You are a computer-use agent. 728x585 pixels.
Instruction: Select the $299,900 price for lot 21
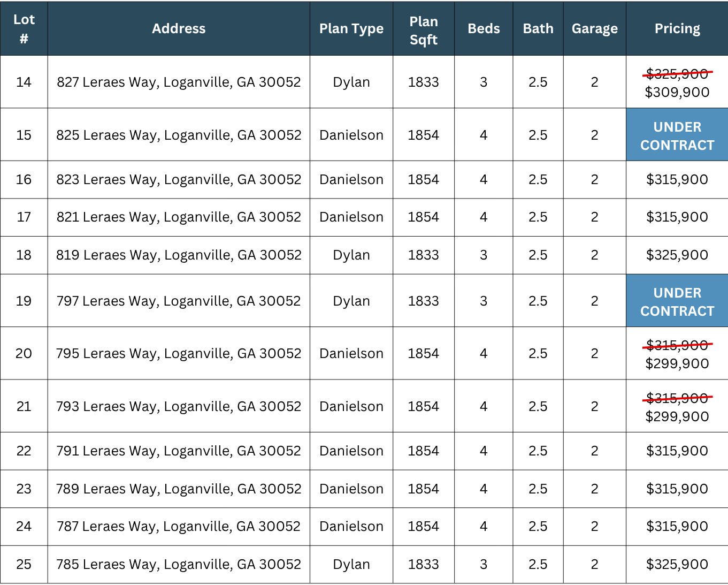(x=677, y=416)
